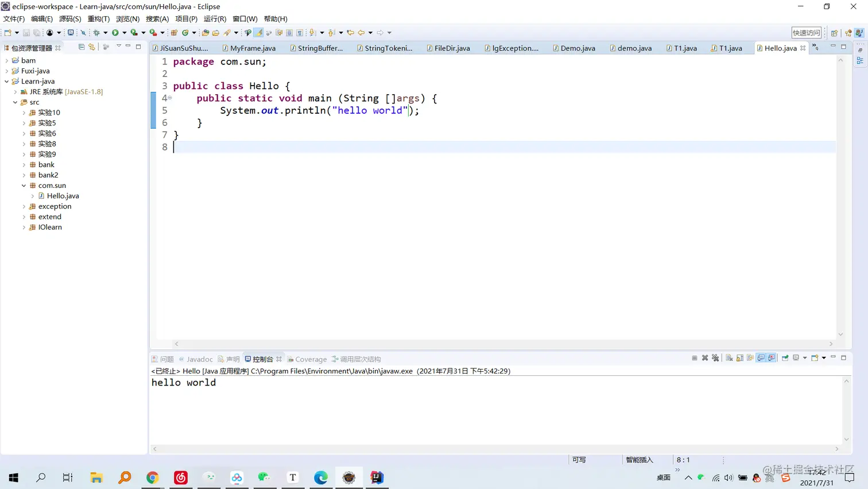
Task: Open the 源码(S) menu
Action: tap(70, 19)
